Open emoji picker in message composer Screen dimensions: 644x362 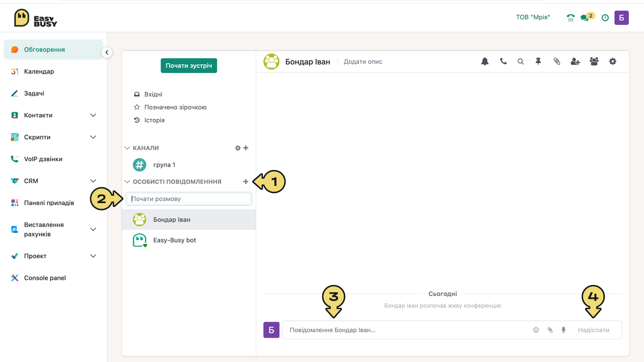536,330
